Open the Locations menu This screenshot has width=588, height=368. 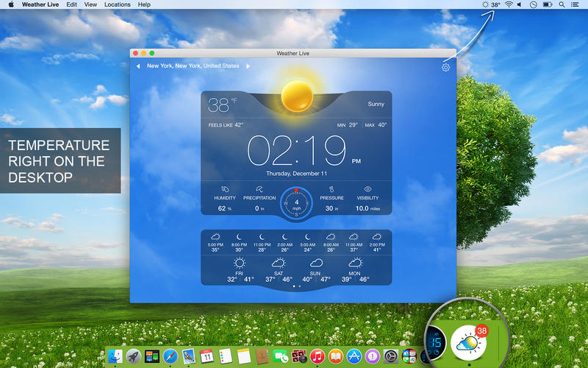click(118, 4)
